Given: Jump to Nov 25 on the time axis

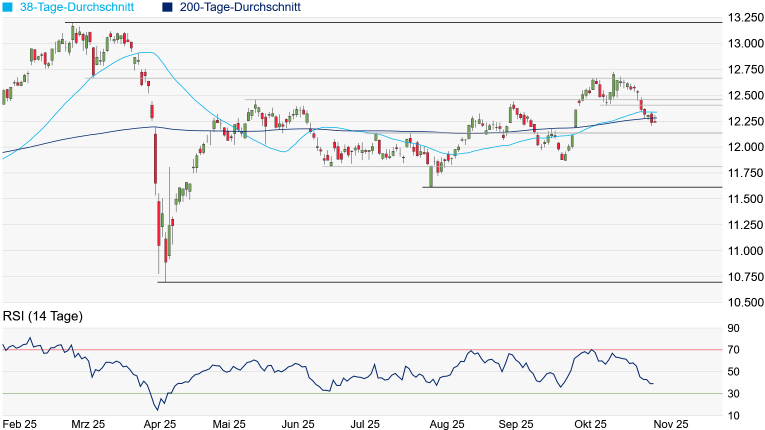Looking at the screenshot, I should tap(669, 423).
